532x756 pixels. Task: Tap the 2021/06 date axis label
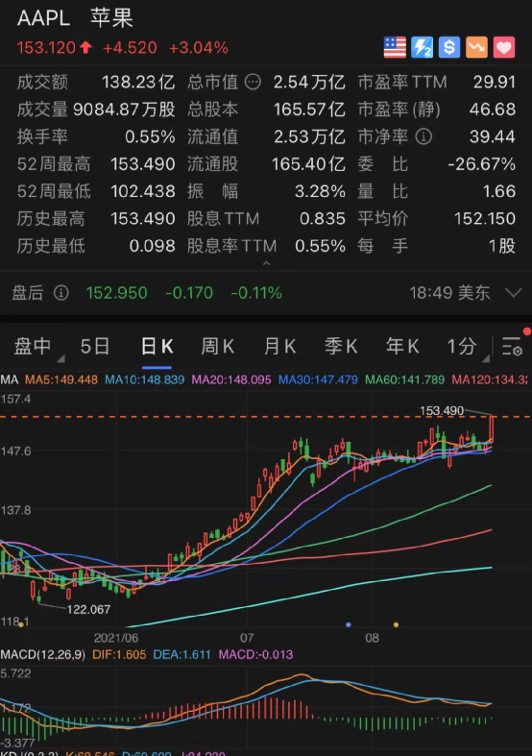[x=116, y=638]
